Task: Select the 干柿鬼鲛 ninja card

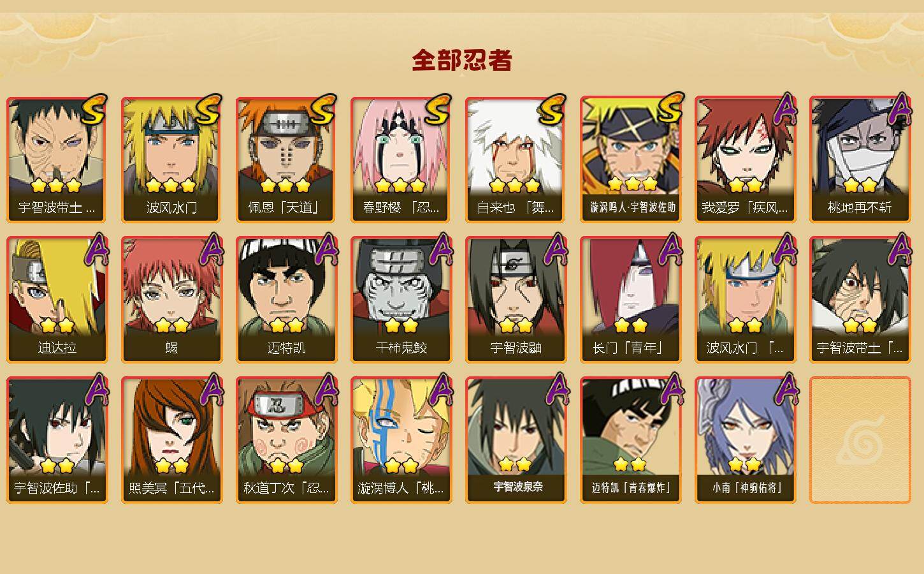Action: [x=401, y=300]
